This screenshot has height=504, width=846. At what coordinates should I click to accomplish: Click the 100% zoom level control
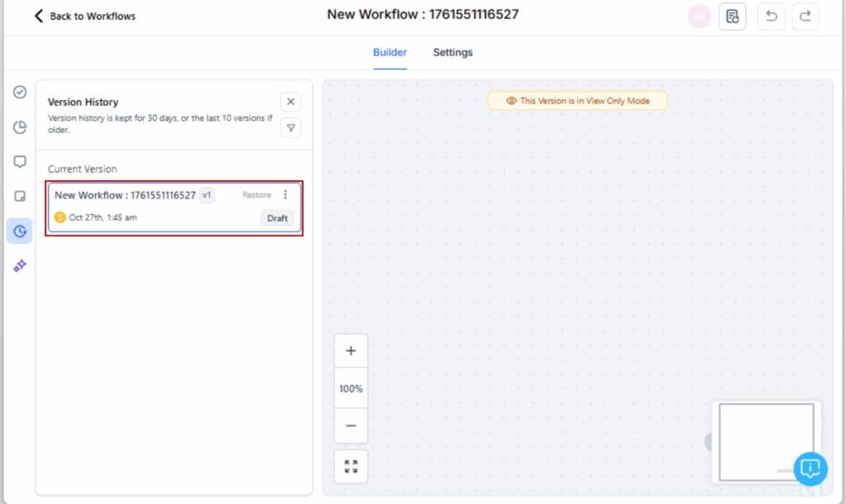pyautogui.click(x=350, y=388)
